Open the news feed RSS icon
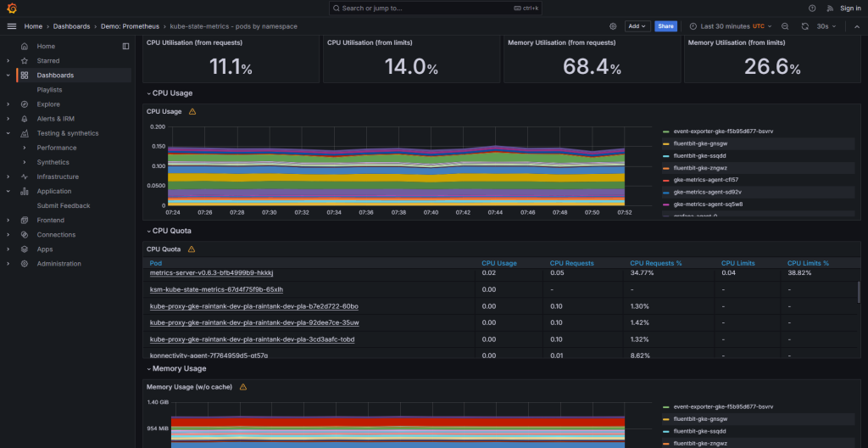 coord(830,8)
